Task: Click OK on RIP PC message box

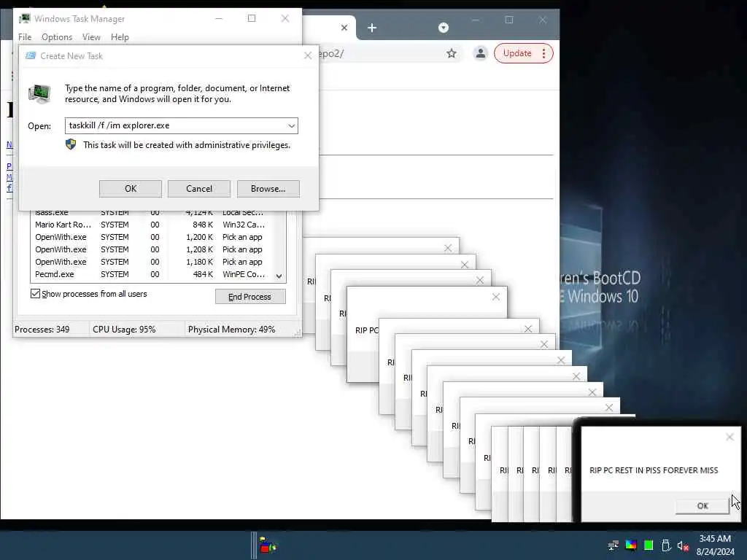Action: click(703, 506)
